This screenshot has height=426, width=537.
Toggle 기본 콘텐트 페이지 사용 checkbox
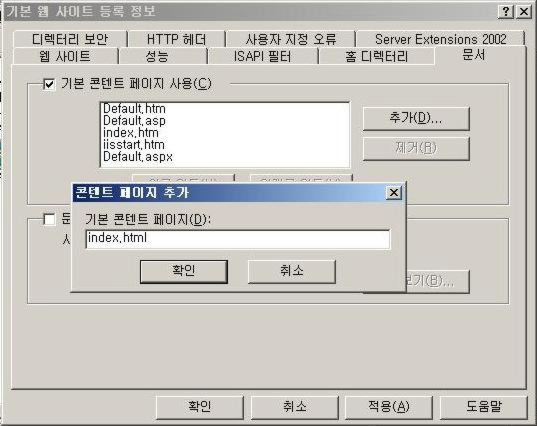tap(49, 84)
